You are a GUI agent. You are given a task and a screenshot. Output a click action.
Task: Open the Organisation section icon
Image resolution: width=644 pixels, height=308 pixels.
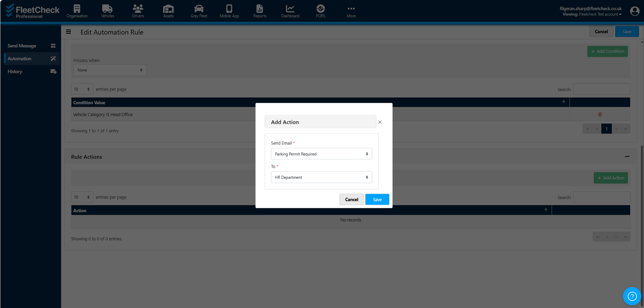click(77, 9)
